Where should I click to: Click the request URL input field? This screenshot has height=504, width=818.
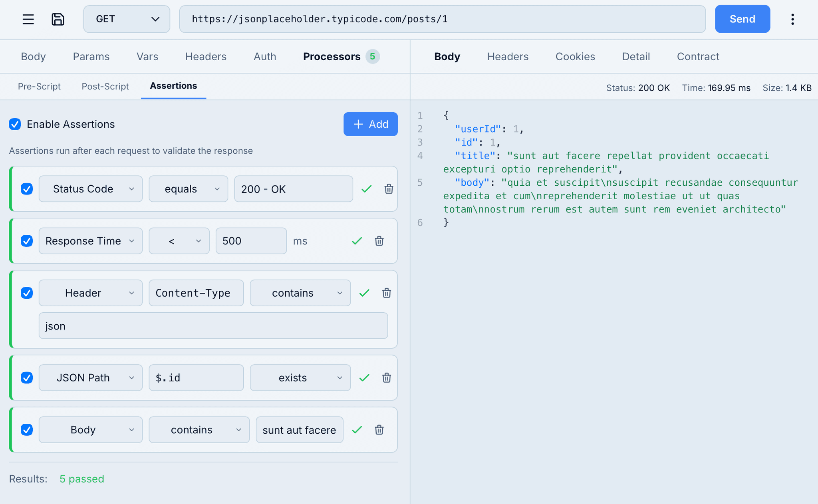pos(442,19)
